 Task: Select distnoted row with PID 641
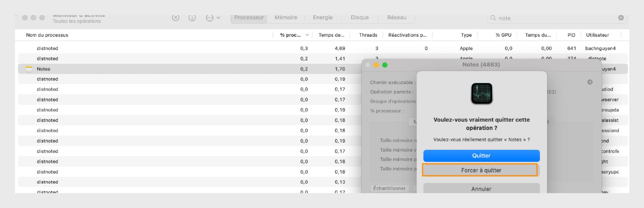[323, 48]
